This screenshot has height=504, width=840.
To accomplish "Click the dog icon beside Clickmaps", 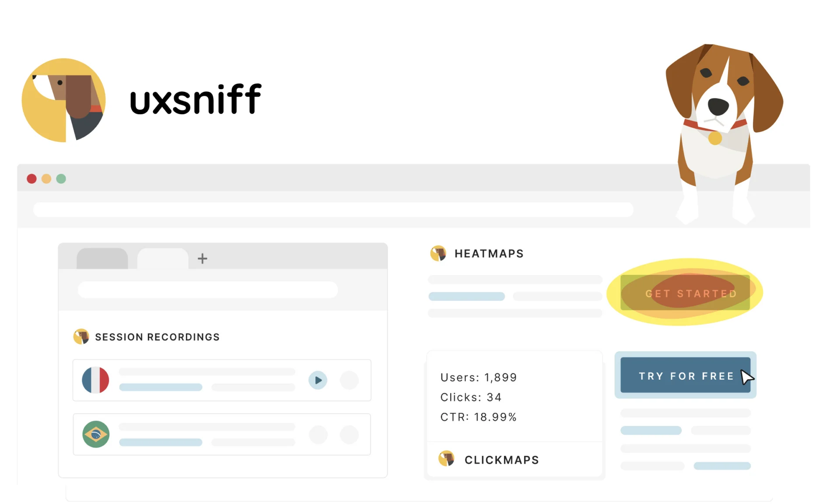I will coord(446,458).
